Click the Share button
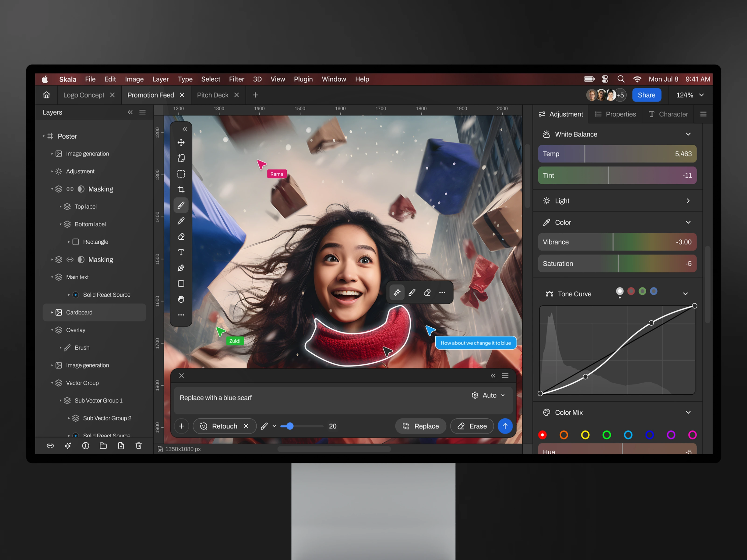 (646, 95)
